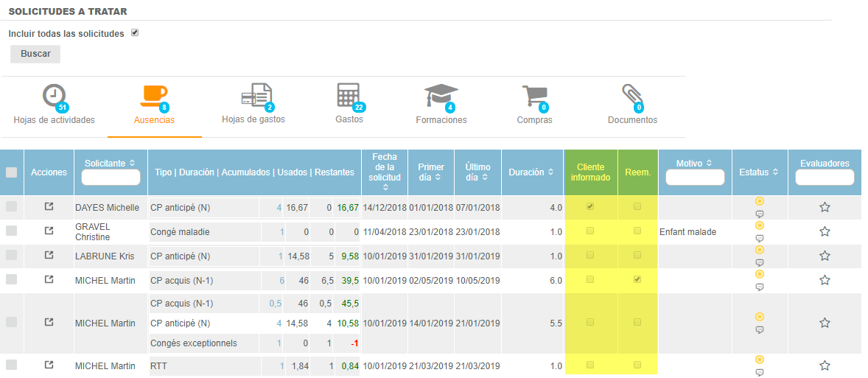The height and width of the screenshot is (378, 868).
Task: Sort by Primer día column arrows
Action: click(438, 178)
